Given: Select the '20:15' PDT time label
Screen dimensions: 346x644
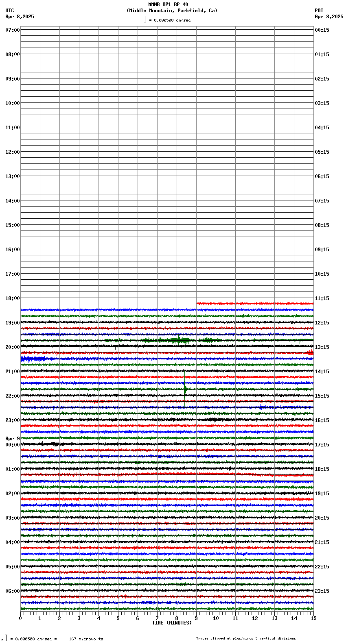Looking at the screenshot, I should (322, 518).
